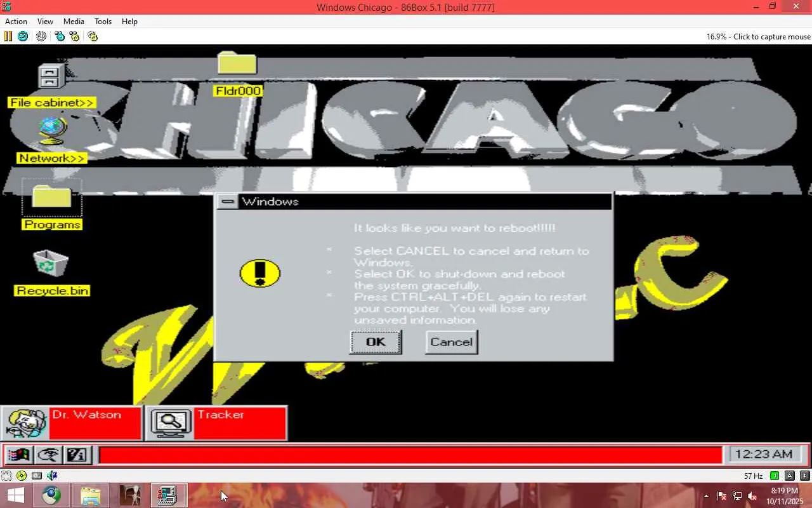Open File Explorer from the host taskbar
Image resolution: width=812 pixels, height=508 pixels.
tap(91, 495)
